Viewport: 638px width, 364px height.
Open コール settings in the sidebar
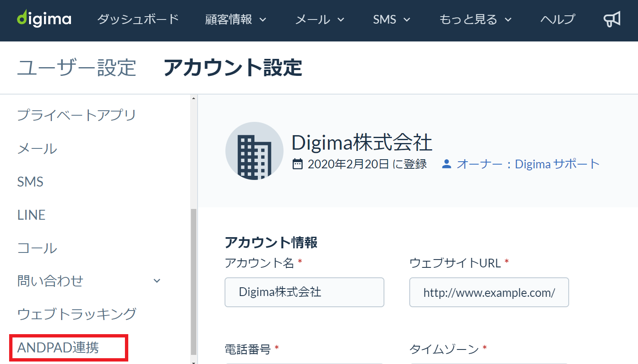click(37, 248)
